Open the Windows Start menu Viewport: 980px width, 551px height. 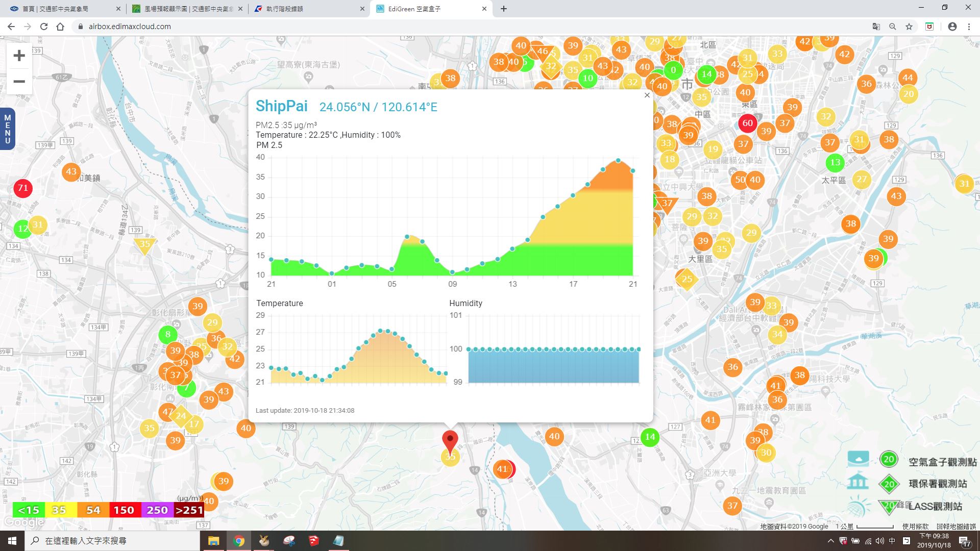tap(12, 541)
